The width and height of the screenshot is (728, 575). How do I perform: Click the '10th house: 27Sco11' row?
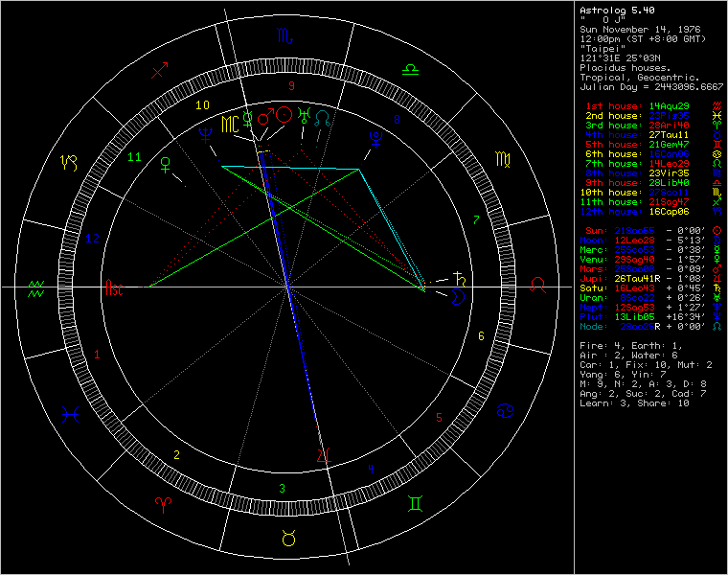pos(650,193)
